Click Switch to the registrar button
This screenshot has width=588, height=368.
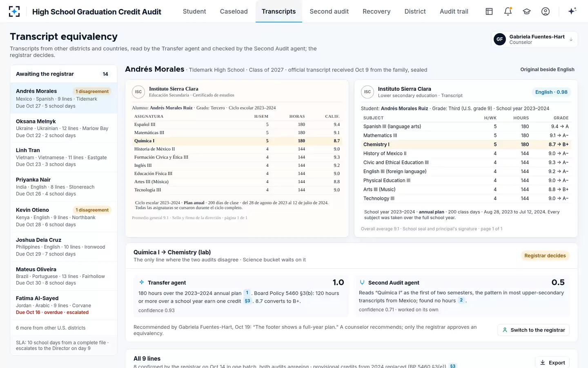(533, 330)
